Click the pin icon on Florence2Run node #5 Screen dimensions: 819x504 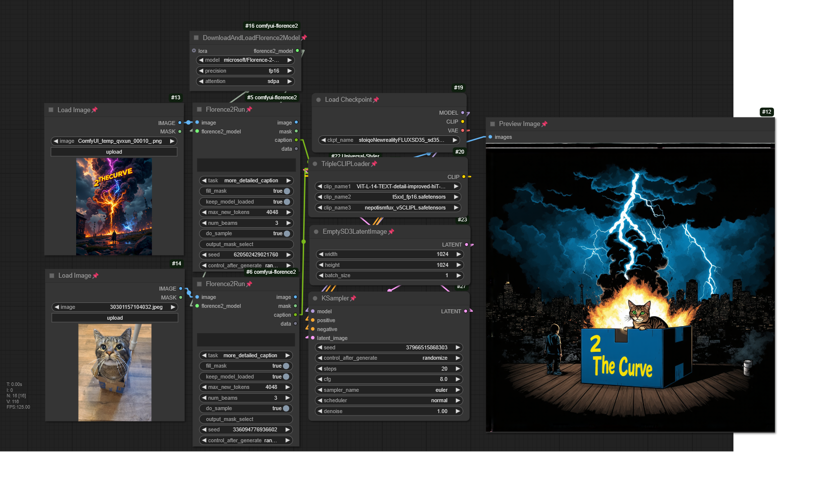tap(249, 109)
